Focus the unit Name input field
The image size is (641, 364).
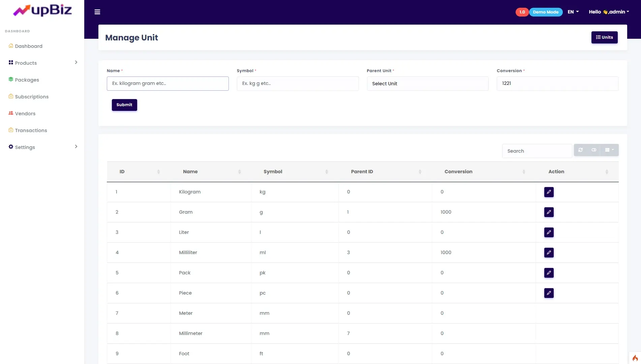167,84
